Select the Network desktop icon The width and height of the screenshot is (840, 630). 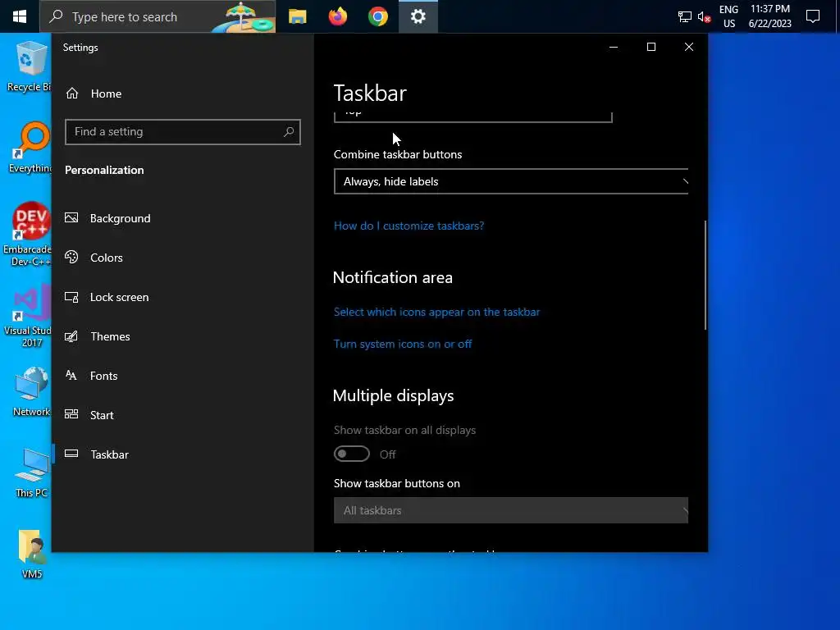[31, 391]
